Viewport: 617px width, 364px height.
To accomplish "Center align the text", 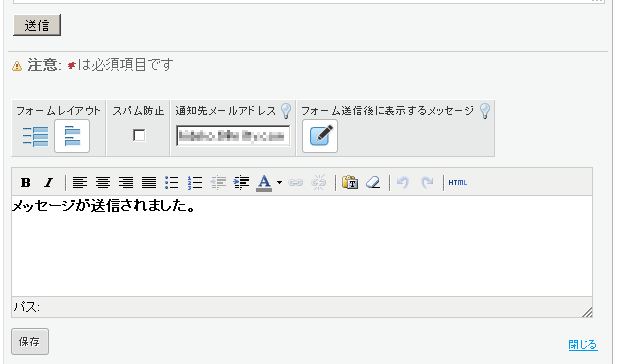I will (x=103, y=183).
